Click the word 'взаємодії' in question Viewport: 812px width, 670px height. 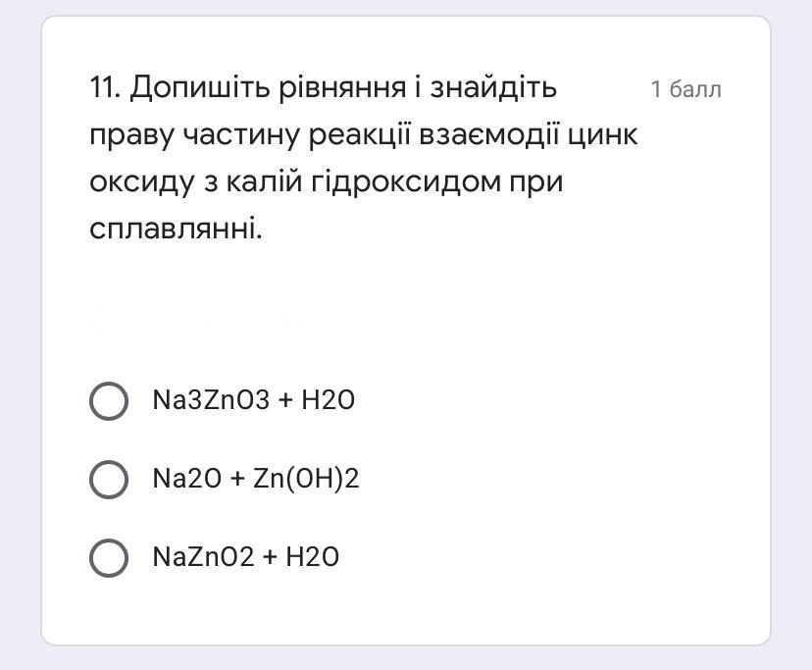point(488,135)
